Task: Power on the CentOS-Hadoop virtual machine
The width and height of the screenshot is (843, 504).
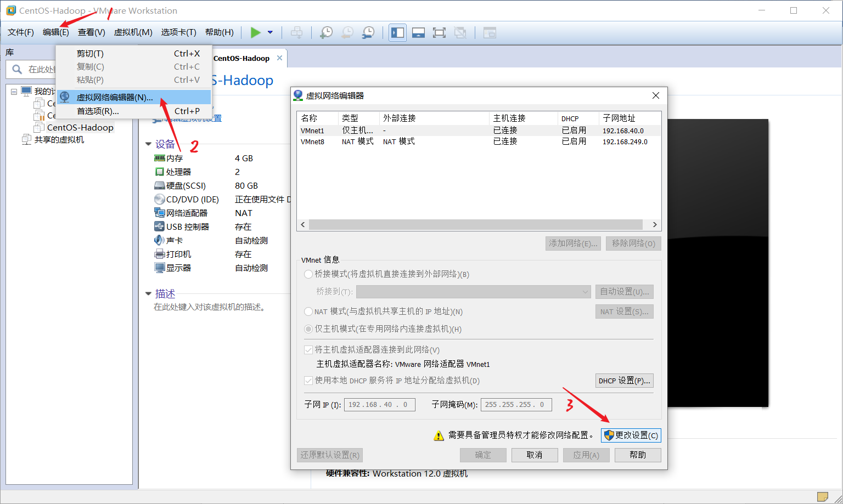Action: click(255, 32)
